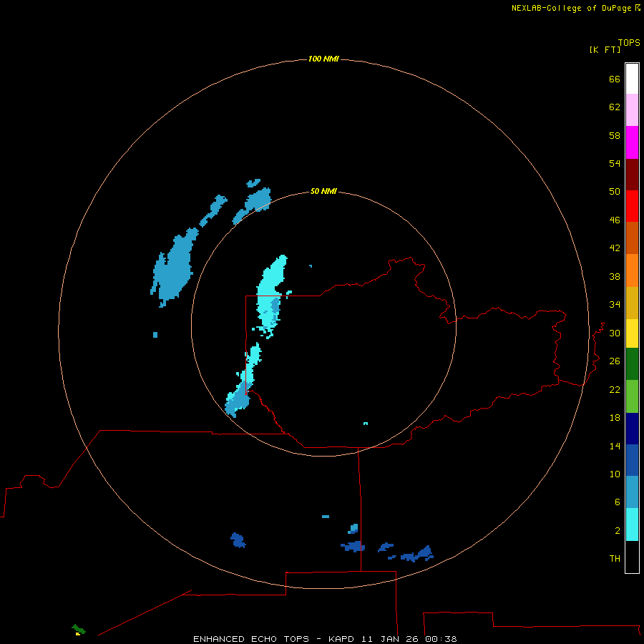
Task: Click the medium blue 18 kft legend swatch
Action: point(632,460)
